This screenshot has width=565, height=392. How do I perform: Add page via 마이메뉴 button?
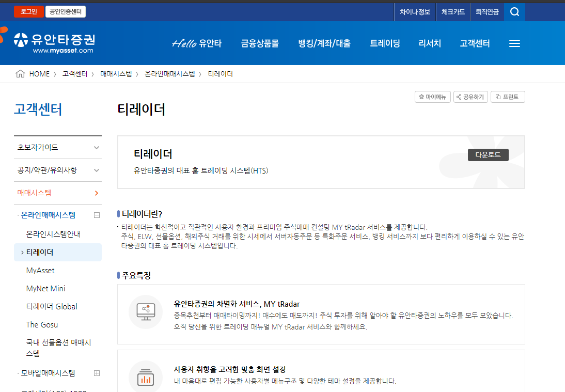point(432,97)
